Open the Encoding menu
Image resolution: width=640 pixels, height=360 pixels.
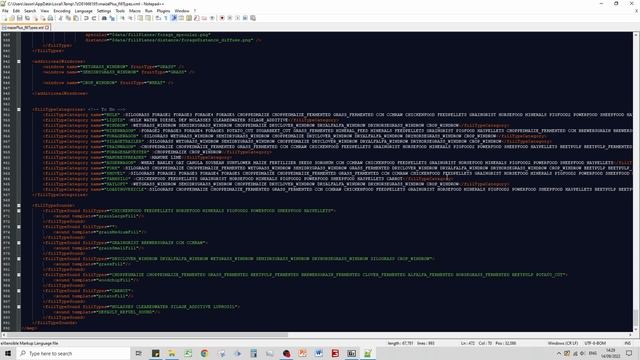pos(62,11)
